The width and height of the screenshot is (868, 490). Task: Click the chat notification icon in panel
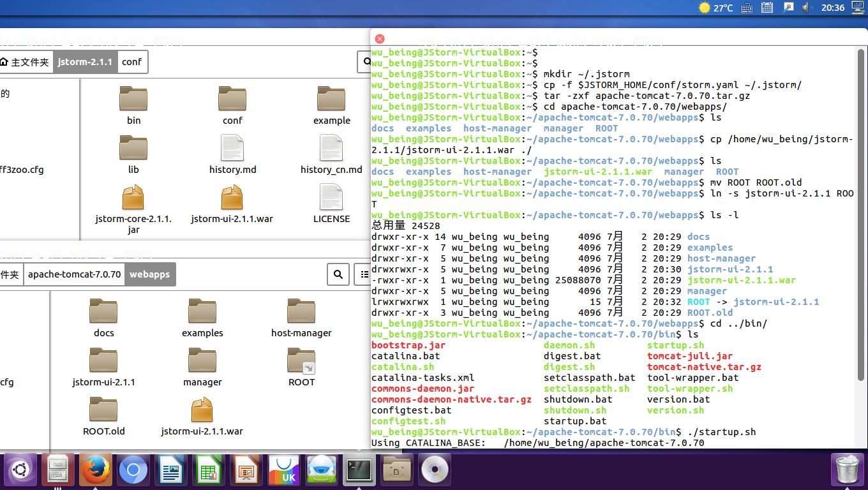788,8
